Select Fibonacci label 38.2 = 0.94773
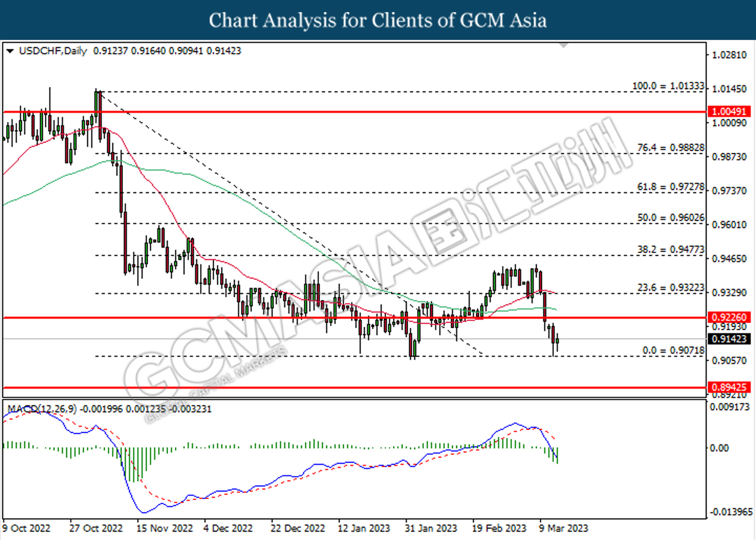756x540 pixels. (x=671, y=250)
